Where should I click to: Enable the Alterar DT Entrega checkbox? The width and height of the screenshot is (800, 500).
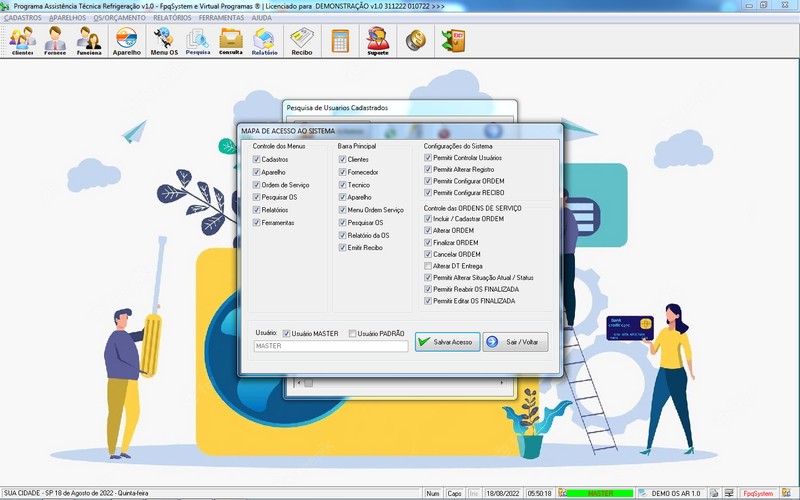(428, 266)
